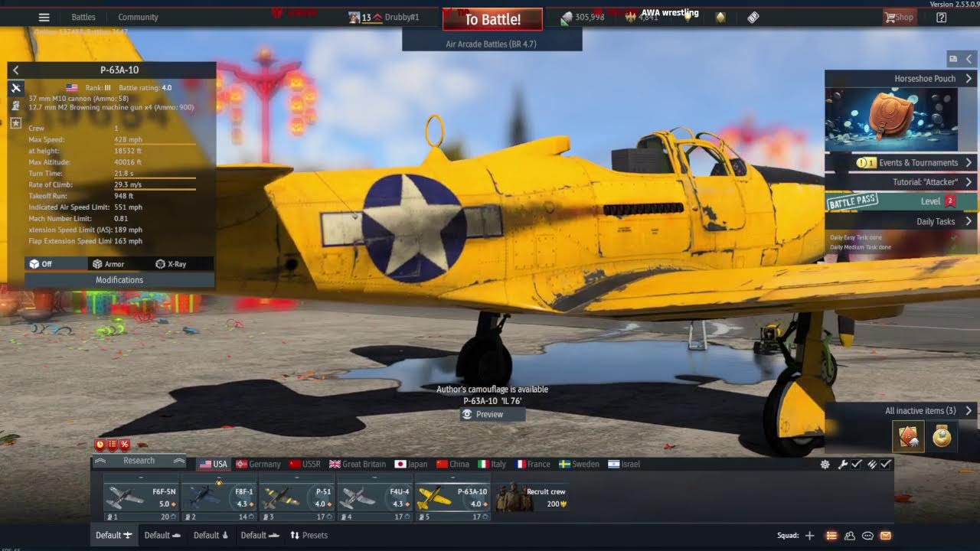Open slotbar settings gear icon
Image resolution: width=980 pixels, height=551 pixels.
pyautogui.click(x=825, y=464)
